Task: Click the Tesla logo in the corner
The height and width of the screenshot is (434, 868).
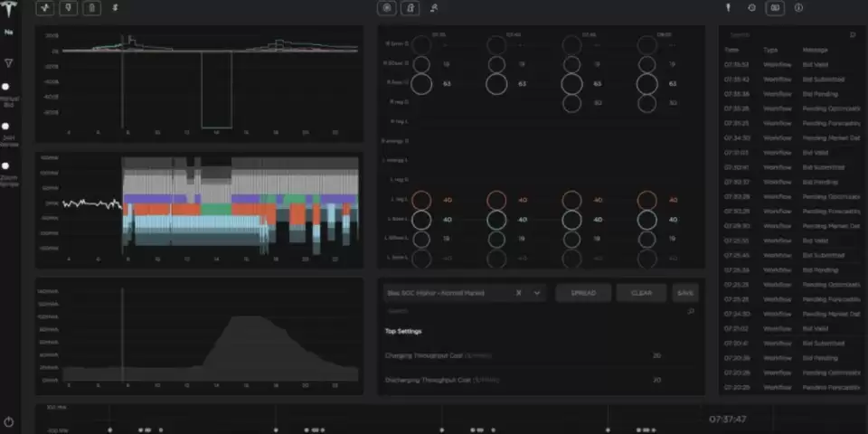Action: coord(8,8)
